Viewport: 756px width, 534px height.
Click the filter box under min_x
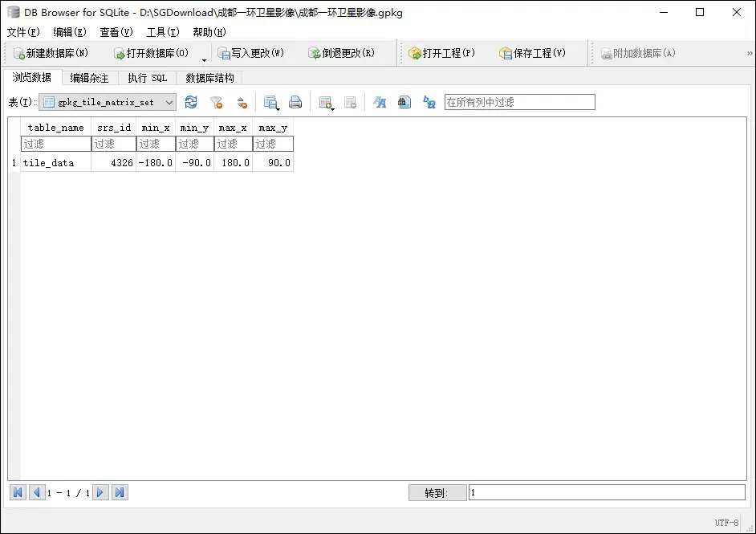point(156,144)
